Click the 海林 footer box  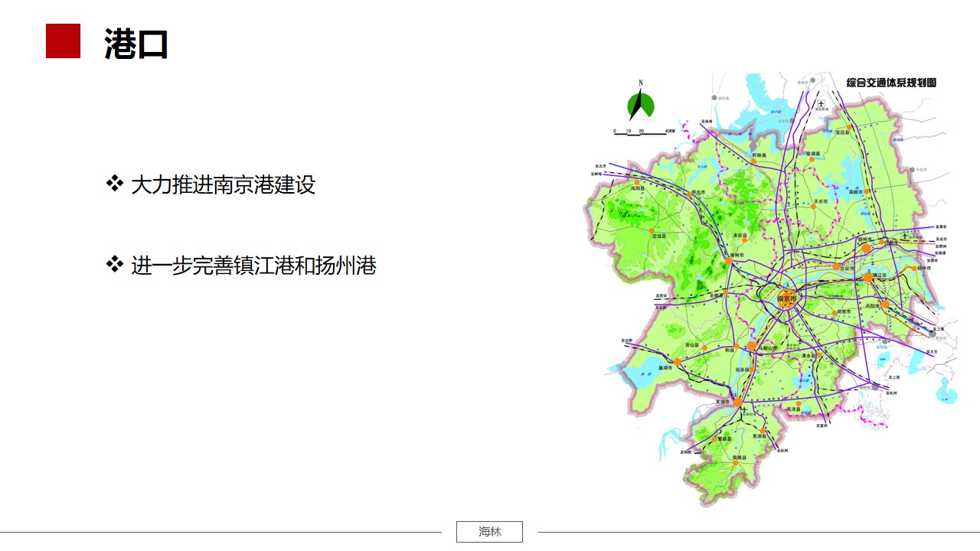point(489,532)
